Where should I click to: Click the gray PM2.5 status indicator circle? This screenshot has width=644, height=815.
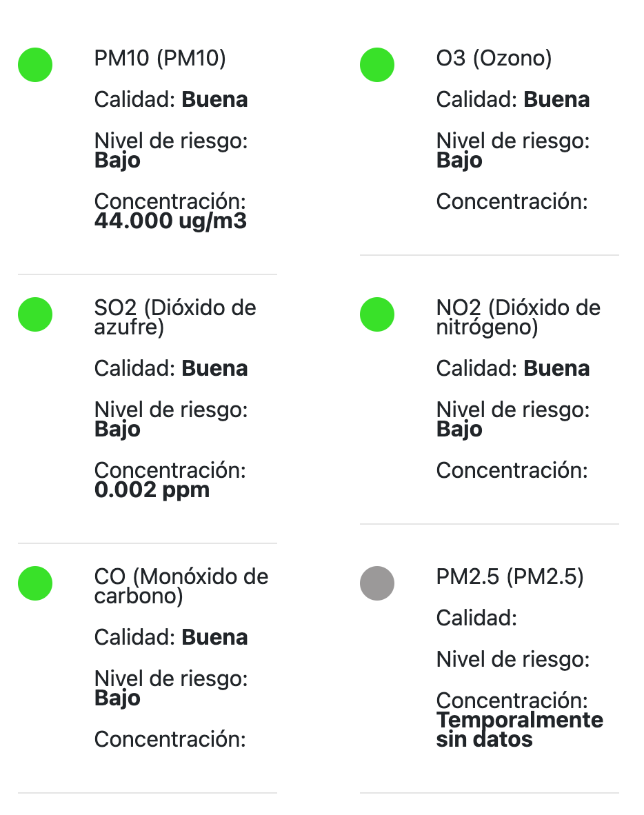tap(377, 583)
